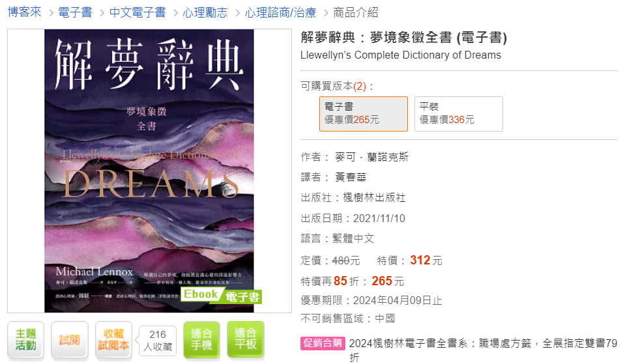Click the 促銷合購 pink tag
The height and width of the screenshot is (364, 621).
(323, 343)
